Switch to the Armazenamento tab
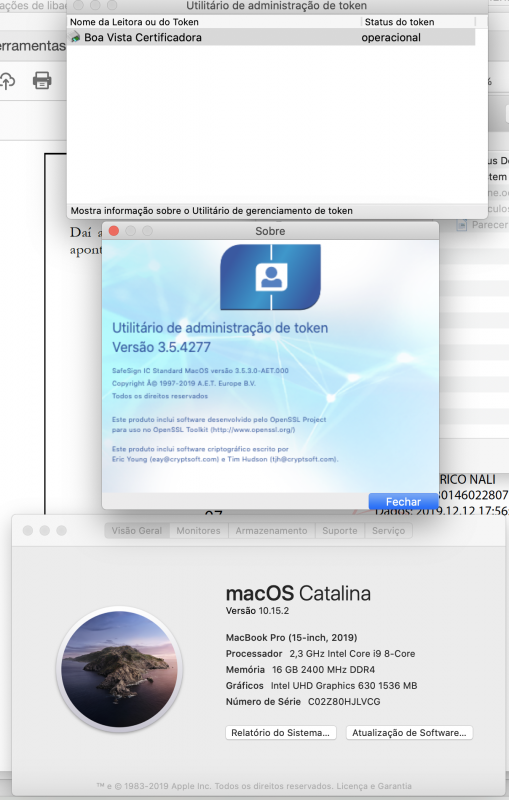The image size is (509, 800). (x=271, y=531)
